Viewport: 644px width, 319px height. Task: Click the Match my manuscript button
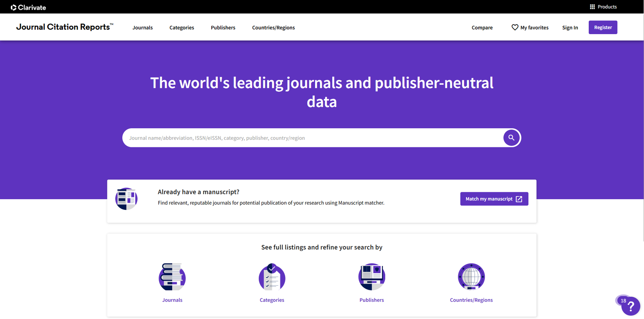tap(494, 199)
